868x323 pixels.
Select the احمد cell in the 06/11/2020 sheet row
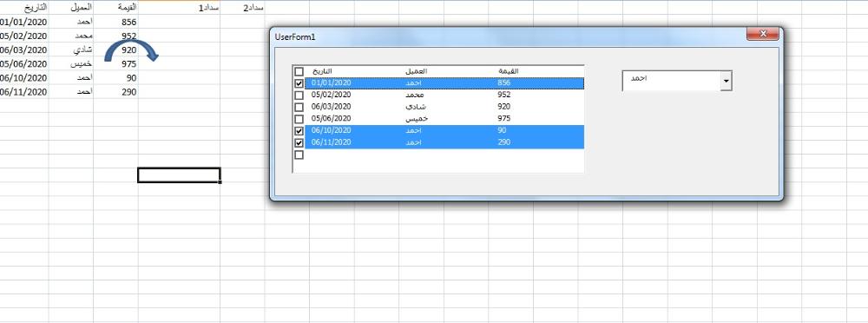click(x=71, y=92)
